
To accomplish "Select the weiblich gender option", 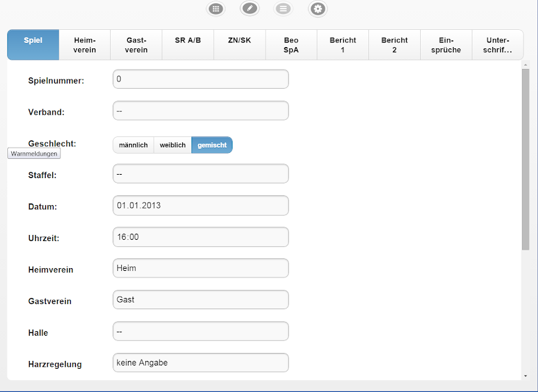I will [172, 145].
